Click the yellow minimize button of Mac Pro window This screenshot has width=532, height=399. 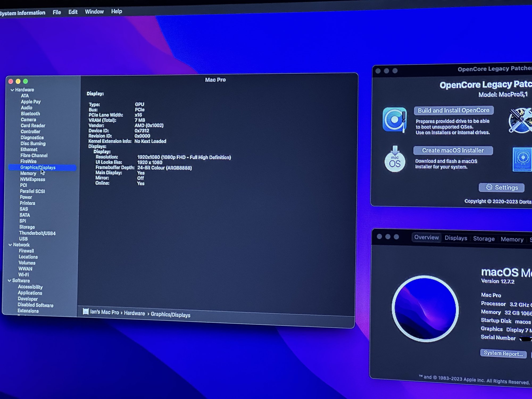pyautogui.click(x=18, y=81)
